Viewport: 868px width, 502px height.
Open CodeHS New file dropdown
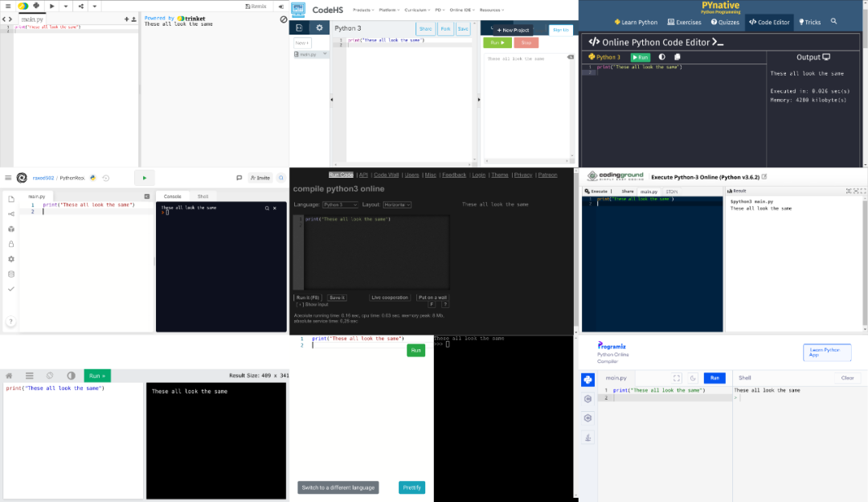[x=302, y=43]
